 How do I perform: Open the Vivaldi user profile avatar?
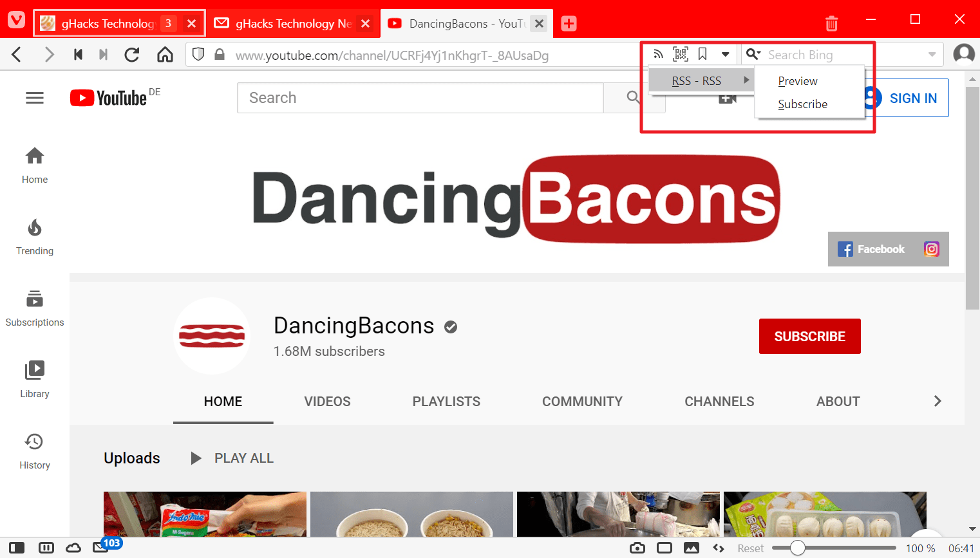[964, 54]
